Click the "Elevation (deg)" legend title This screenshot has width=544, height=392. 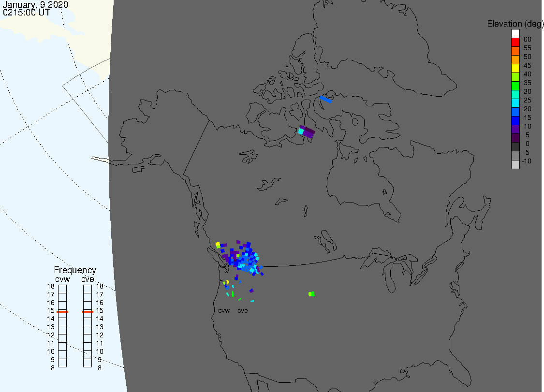click(515, 24)
